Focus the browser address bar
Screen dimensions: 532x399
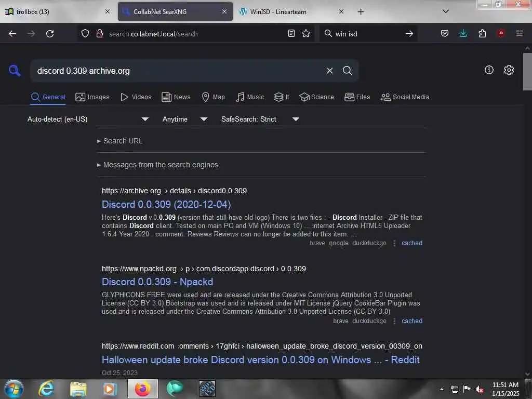(195, 34)
